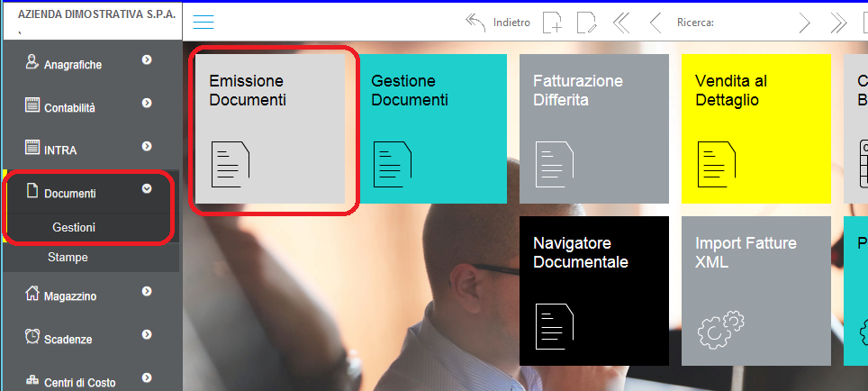
Task: Click the edit record page-pencil icon
Action: click(x=587, y=23)
